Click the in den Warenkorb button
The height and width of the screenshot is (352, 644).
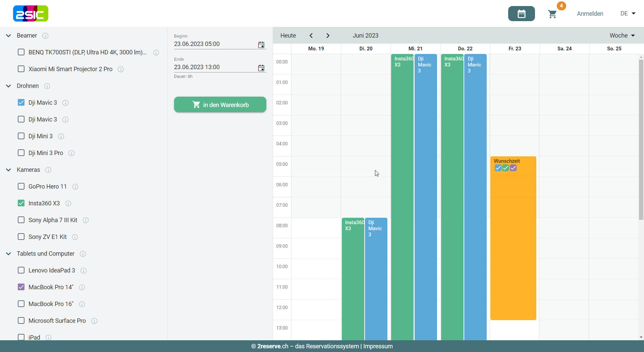(220, 105)
